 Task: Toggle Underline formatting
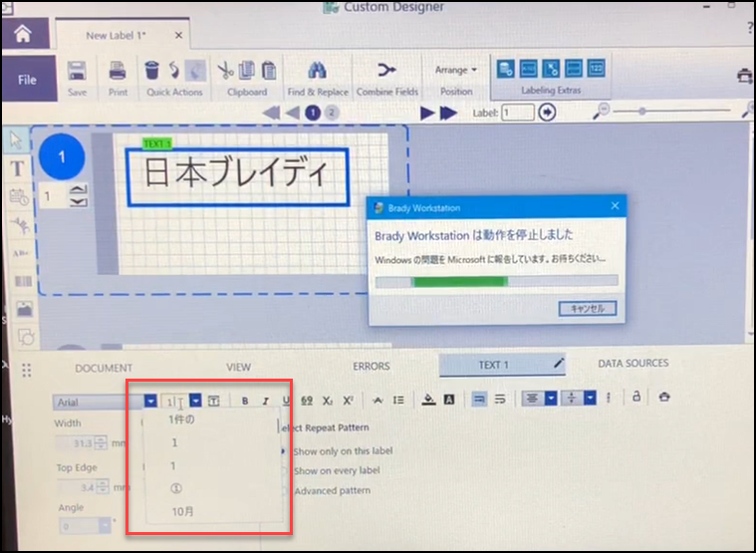tap(286, 401)
